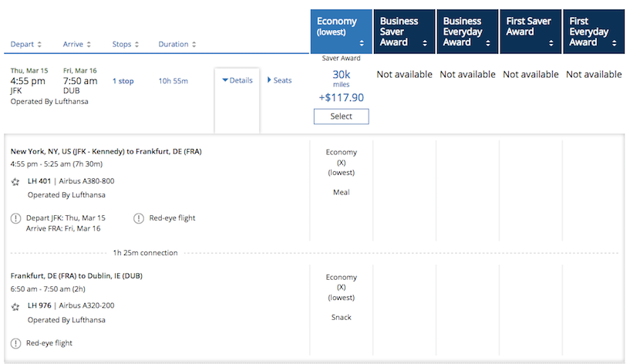Sort by the Economy (lowest) column header

pos(341,32)
